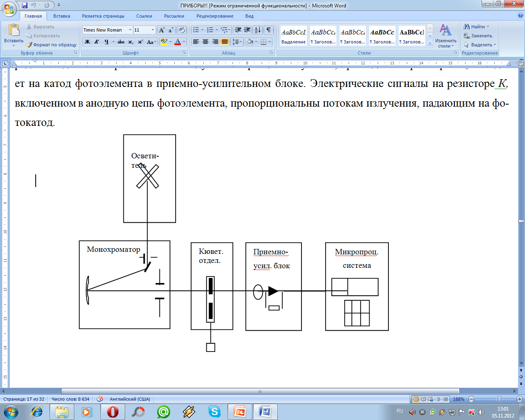The image size is (525, 420).
Task: Open Times New Roman font dropdown
Action: [x=130, y=30]
